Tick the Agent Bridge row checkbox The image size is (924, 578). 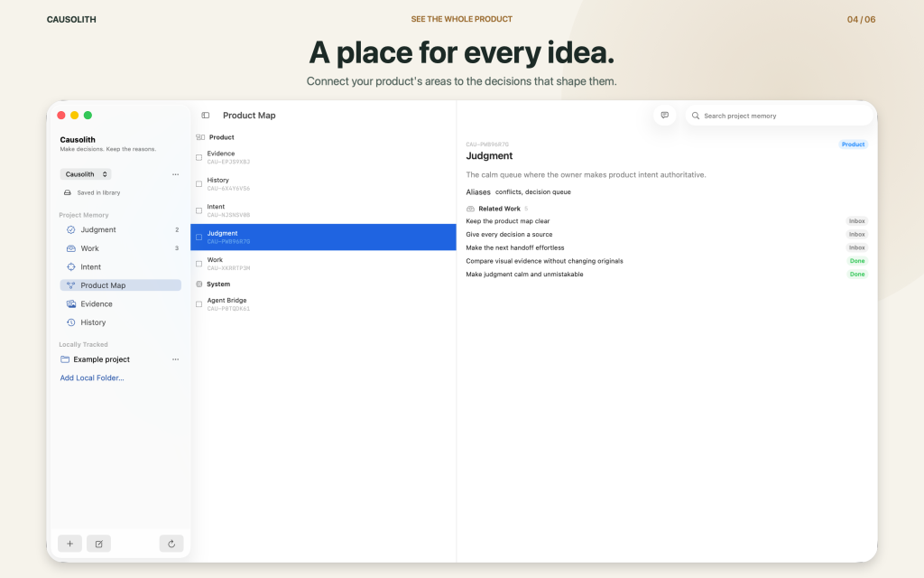coord(199,304)
